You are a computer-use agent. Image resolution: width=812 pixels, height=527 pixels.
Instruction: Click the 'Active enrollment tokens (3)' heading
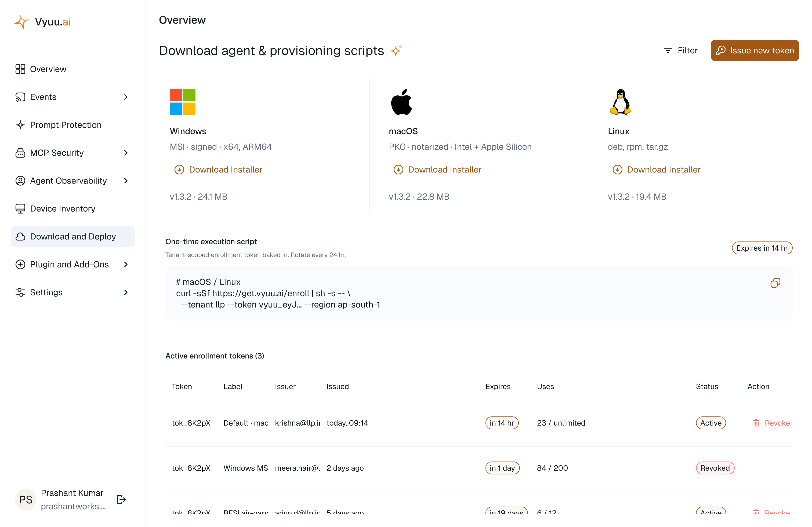click(x=215, y=356)
